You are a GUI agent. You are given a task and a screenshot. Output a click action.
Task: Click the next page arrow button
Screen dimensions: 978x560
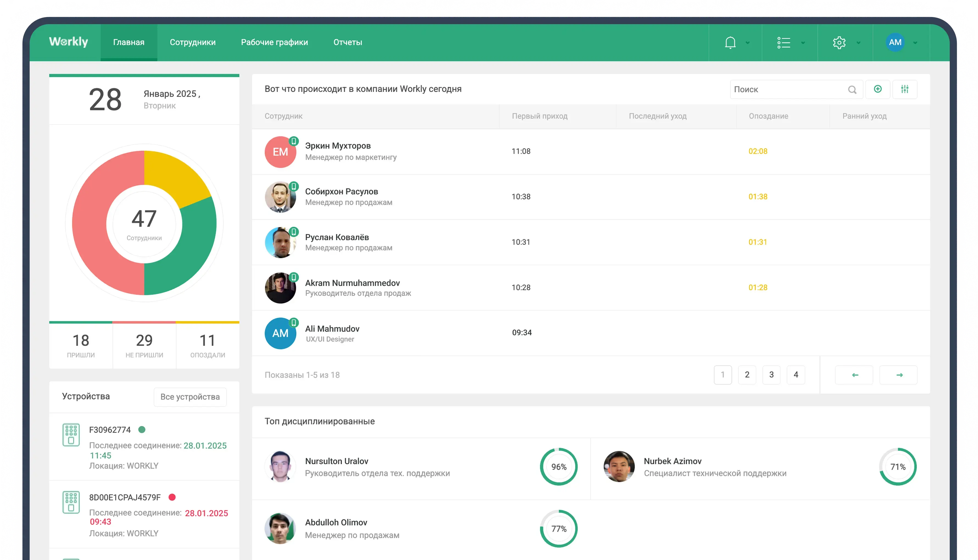click(898, 375)
